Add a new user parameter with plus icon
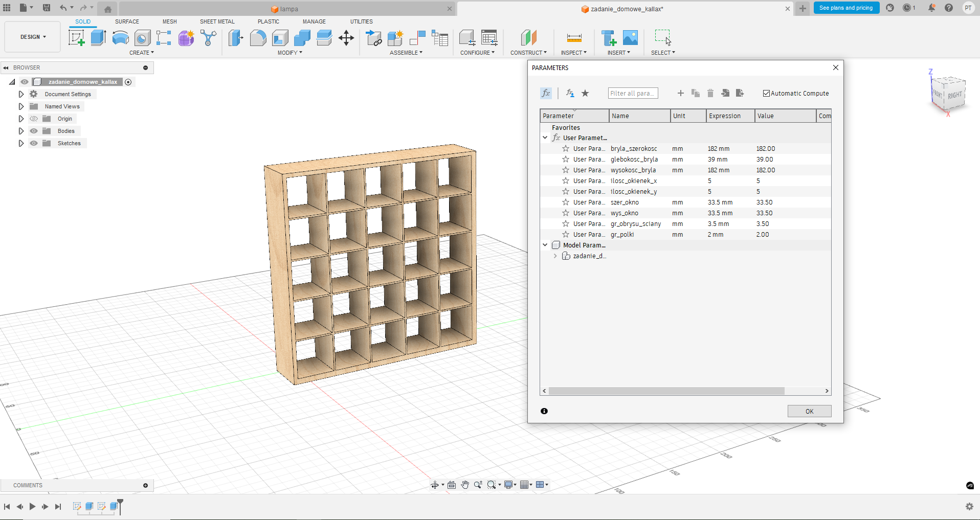The height and width of the screenshot is (520, 980). (680, 93)
